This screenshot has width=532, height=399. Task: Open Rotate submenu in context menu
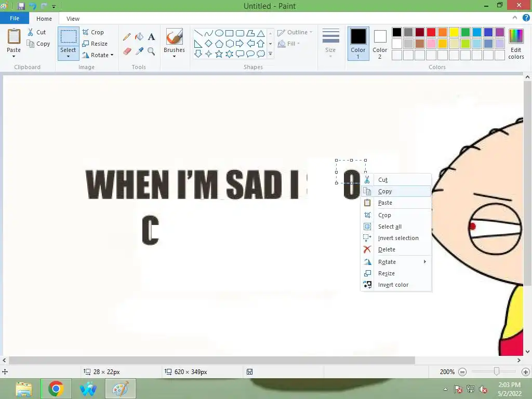click(396, 262)
